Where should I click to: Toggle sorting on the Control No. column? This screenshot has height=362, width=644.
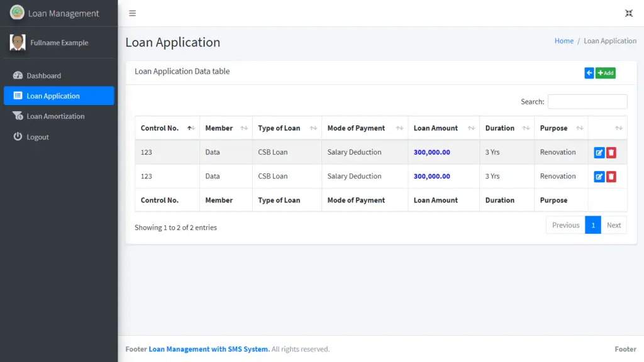tap(190, 128)
